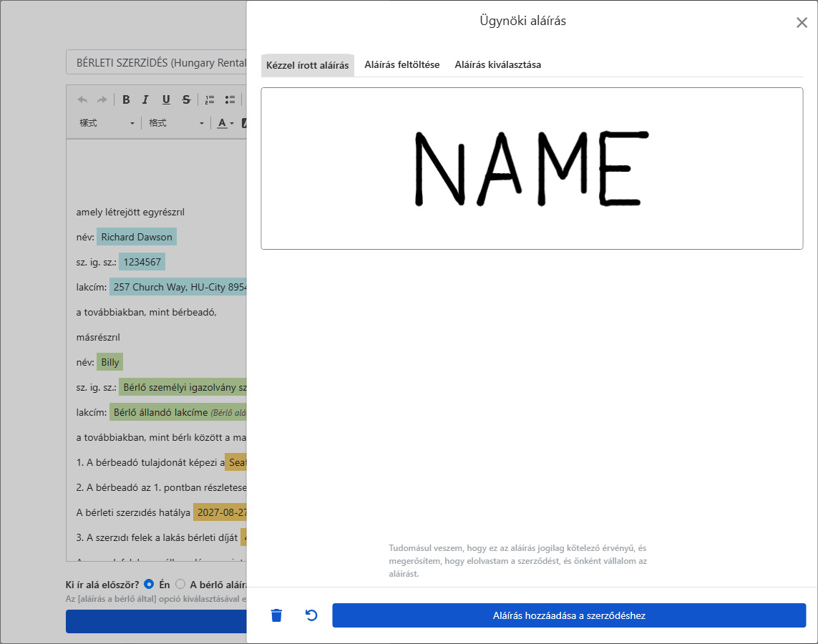Click the Richard Dawson placeholder field
This screenshot has height=644, width=818.
pyautogui.click(x=137, y=237)
